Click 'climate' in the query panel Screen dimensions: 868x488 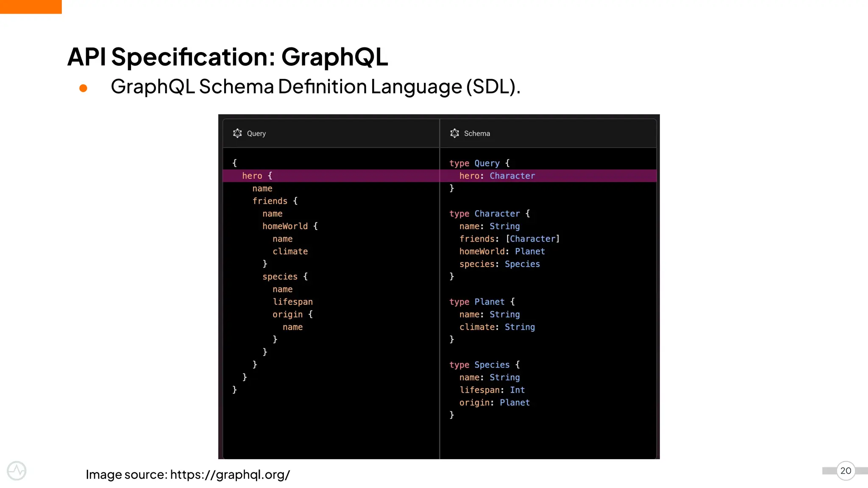[290, 252]
